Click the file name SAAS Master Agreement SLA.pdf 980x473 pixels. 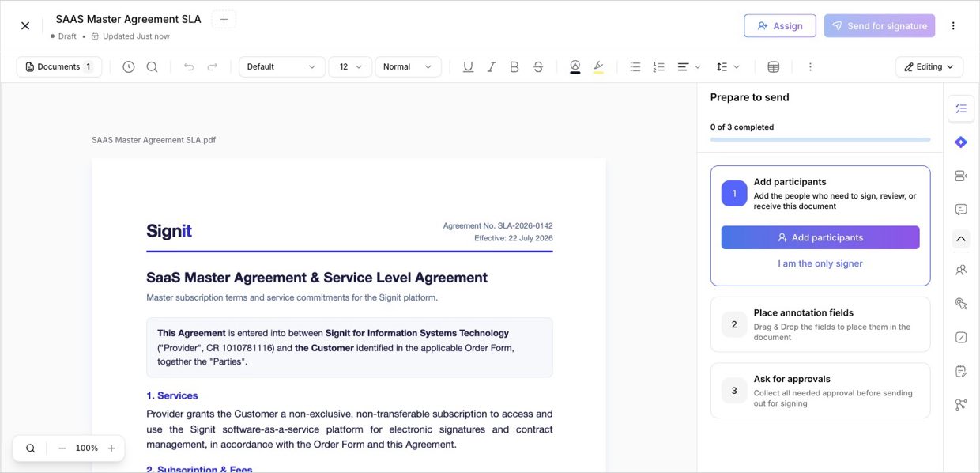tap(153, 140)
